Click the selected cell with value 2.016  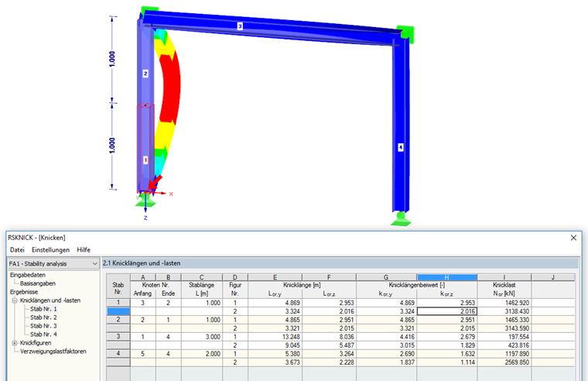[x=447, y=311]
